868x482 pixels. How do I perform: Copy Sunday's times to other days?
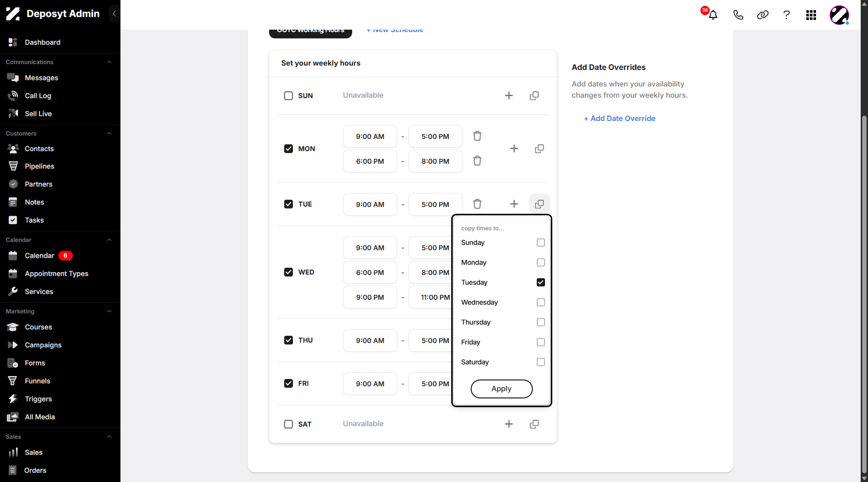click(534, 96)
